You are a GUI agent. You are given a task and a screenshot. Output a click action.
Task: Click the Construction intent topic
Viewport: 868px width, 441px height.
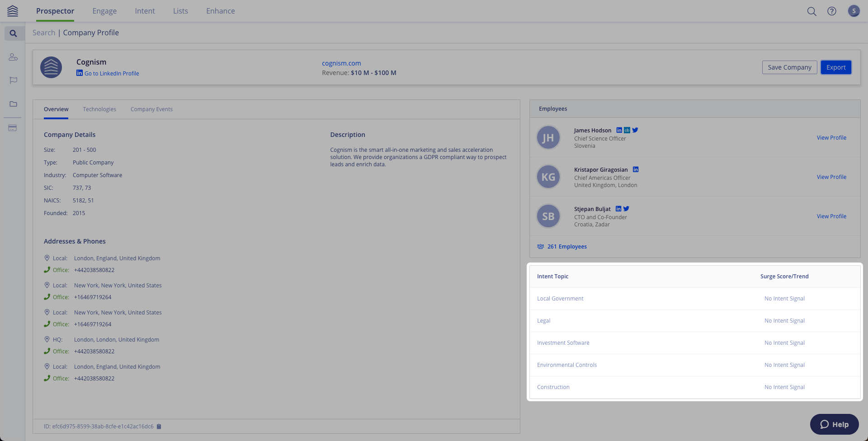553,387
